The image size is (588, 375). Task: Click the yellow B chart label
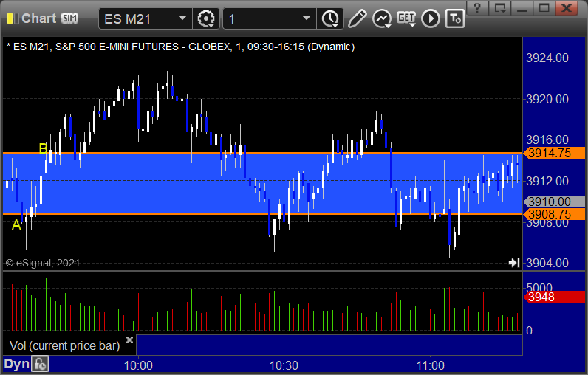[x=43, y=148]
